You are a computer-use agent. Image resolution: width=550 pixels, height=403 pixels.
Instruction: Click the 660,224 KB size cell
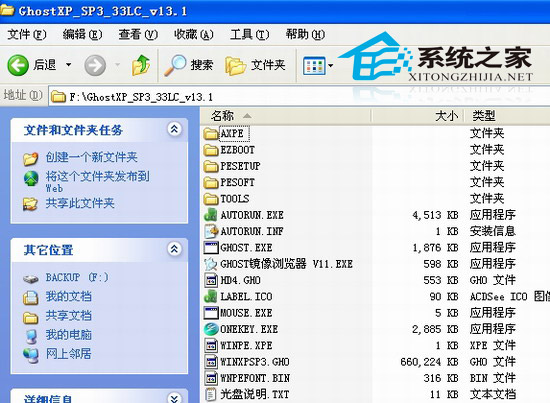429,362
